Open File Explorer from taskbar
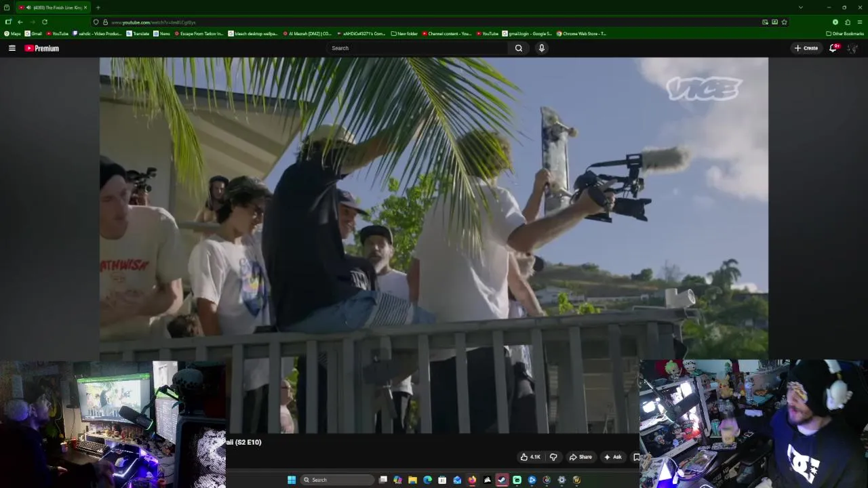 point(412,480)
